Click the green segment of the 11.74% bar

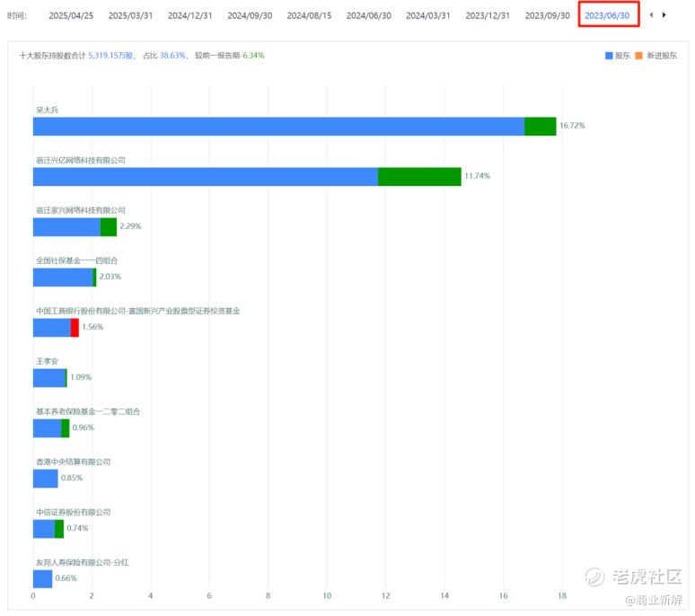click(x=419, y=176)
